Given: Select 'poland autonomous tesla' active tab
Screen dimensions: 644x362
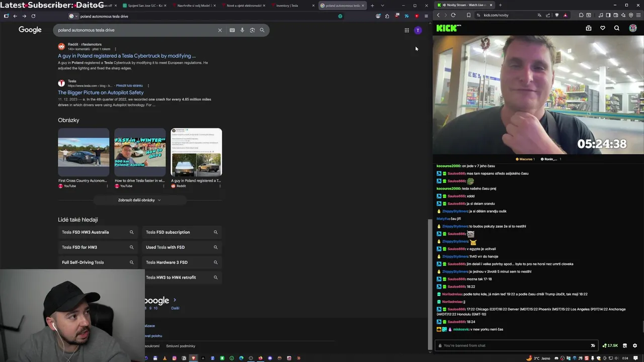Looking at the screenshot, I should [342, 6].
